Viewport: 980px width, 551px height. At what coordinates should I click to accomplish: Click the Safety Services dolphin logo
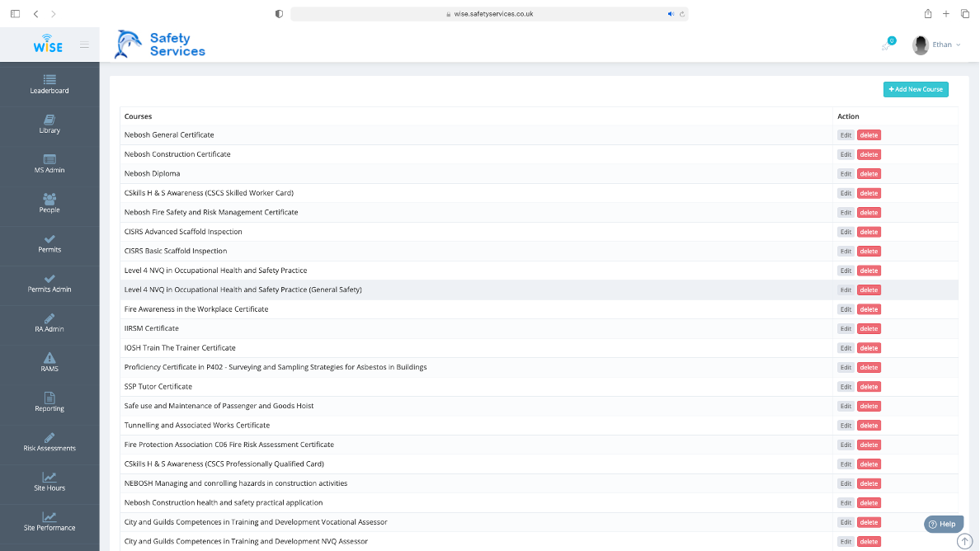tap(159, 45)
